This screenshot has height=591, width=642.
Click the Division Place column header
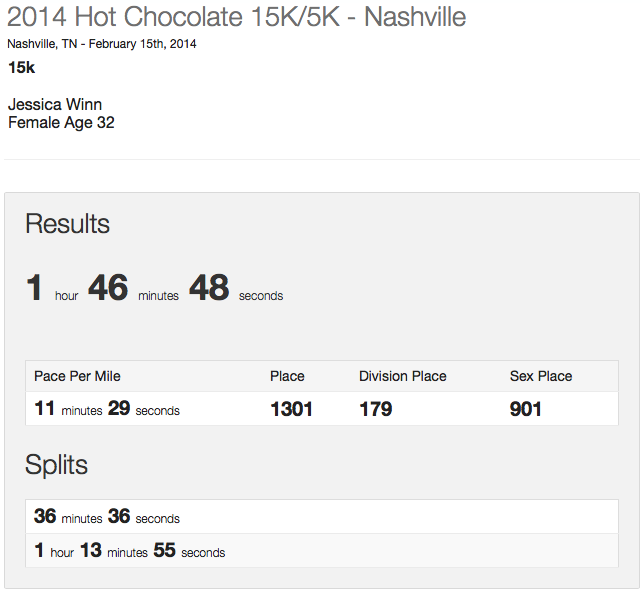pos(402,376)
